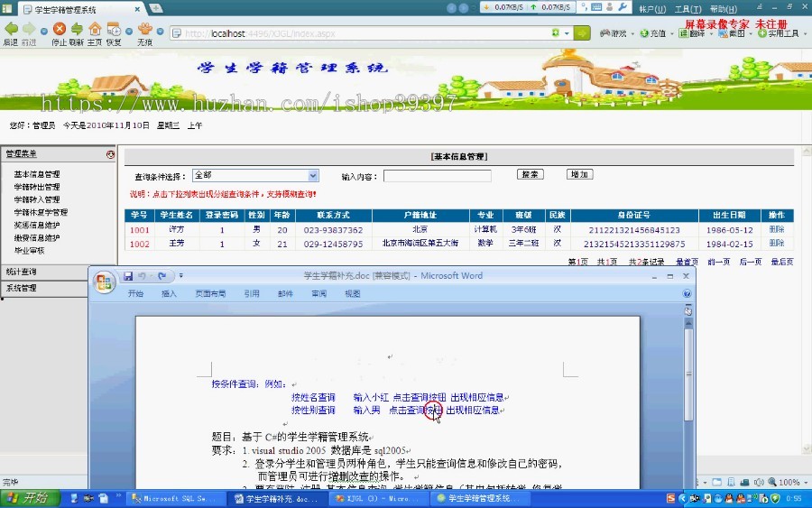Switch to Word 审阅 ribbon tab
Image resolution: width=812 pixels, height=508 pixels.
tap(319, 293)
